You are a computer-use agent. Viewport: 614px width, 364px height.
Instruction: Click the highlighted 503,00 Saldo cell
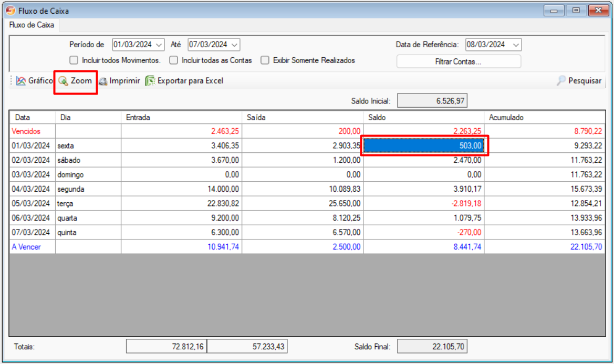pyautogui.click(x=424, y=145)
